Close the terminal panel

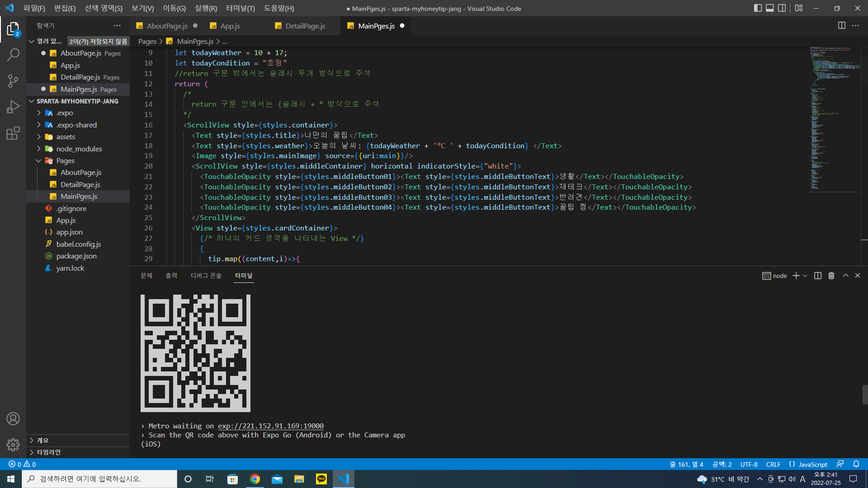click(858, 276)
